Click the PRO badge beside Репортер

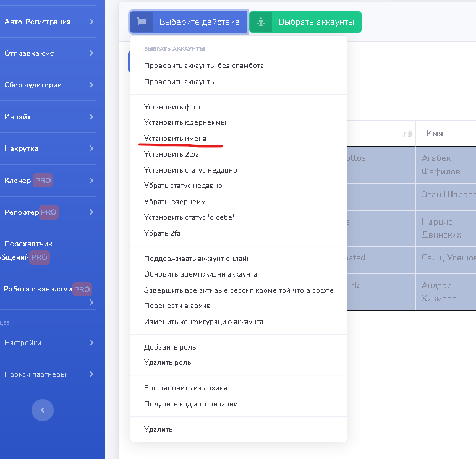point(48,212)
